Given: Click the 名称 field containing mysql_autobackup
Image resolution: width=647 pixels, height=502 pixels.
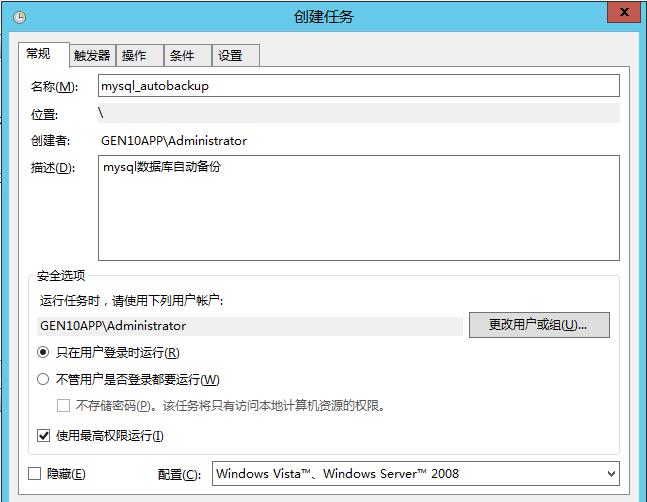Looking at the screenshot, I should coord(359,86).
